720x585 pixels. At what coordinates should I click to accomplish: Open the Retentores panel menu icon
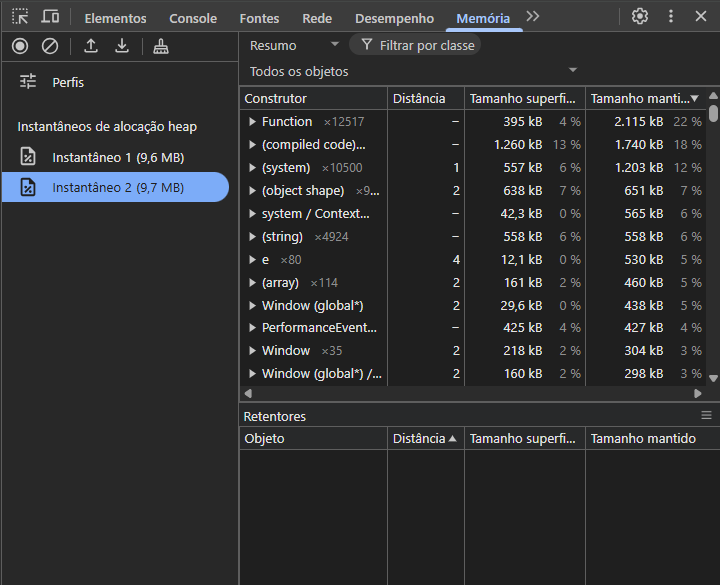point(706,415)
